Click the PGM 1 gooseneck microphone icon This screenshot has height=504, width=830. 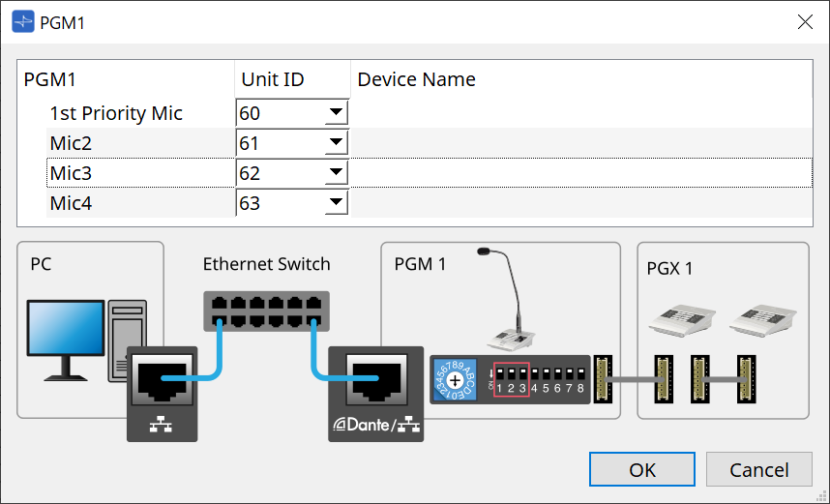(511, 300)
